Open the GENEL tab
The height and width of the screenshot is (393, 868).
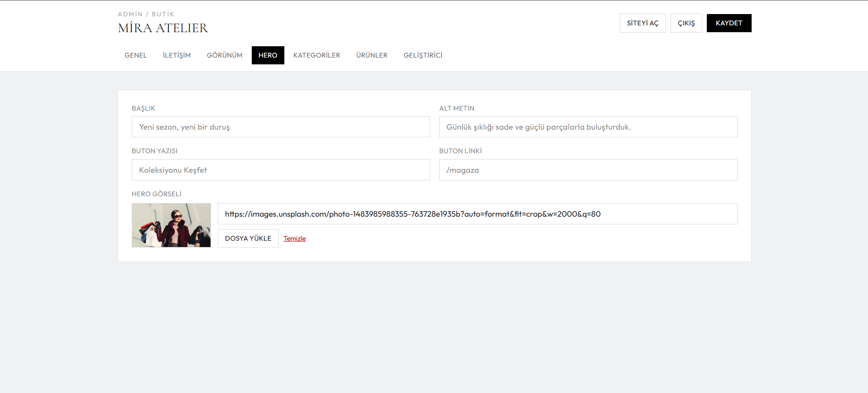coord(135,55)
